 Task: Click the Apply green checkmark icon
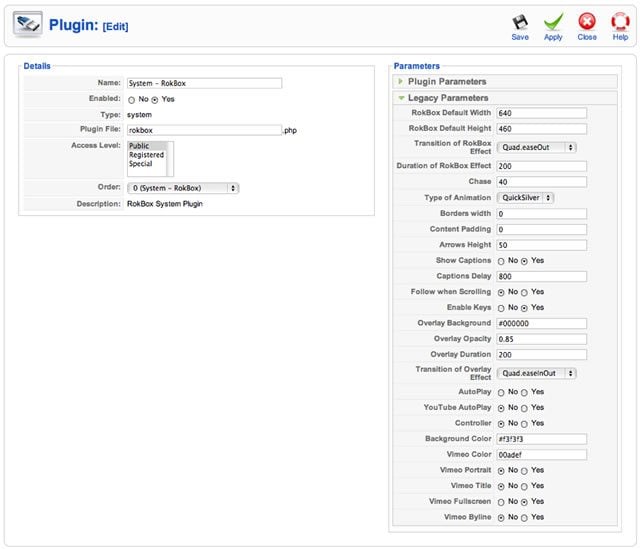pos(553,22)
